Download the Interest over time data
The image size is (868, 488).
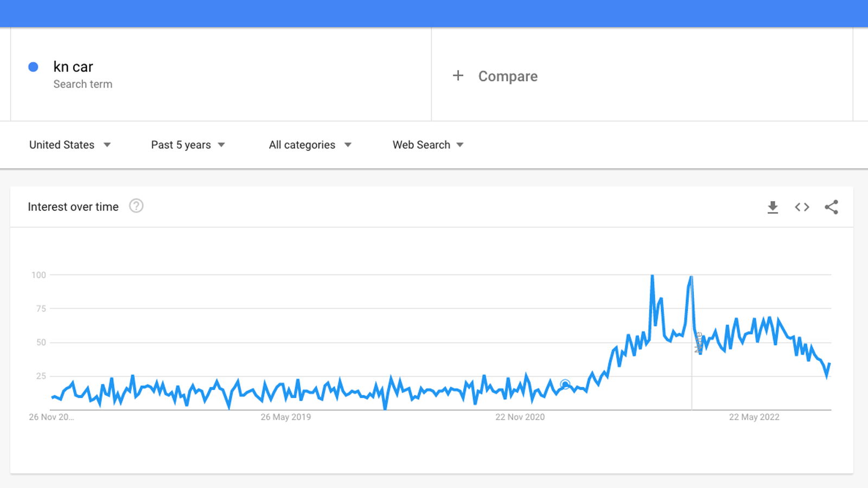coord(773,207)
